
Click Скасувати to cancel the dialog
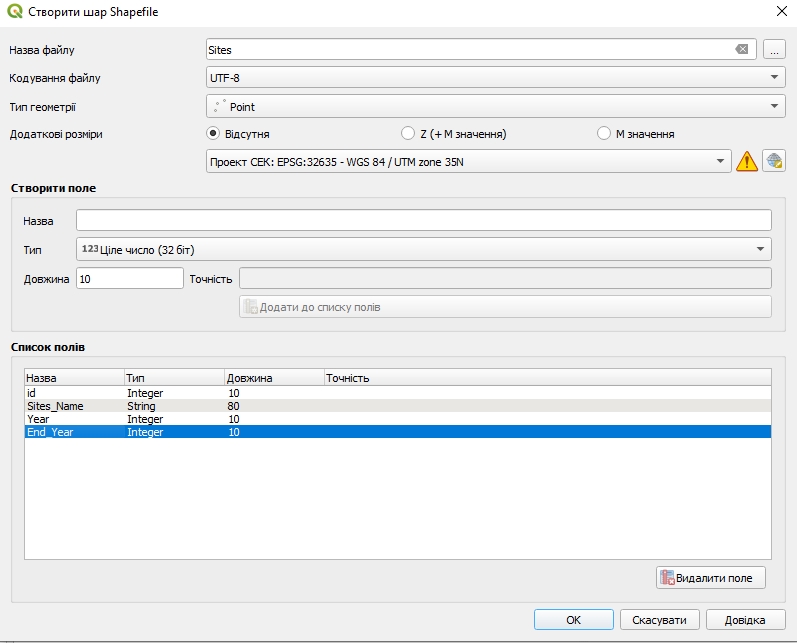point(659,620)
